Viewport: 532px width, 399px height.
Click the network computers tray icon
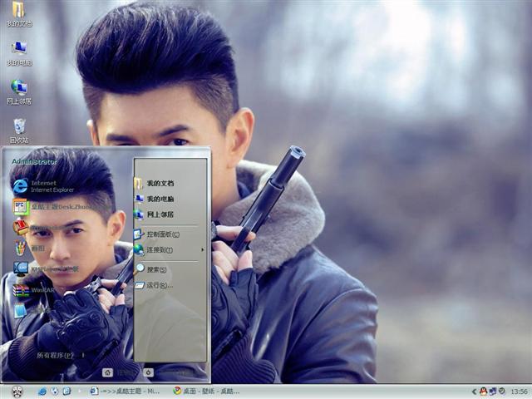492,392
